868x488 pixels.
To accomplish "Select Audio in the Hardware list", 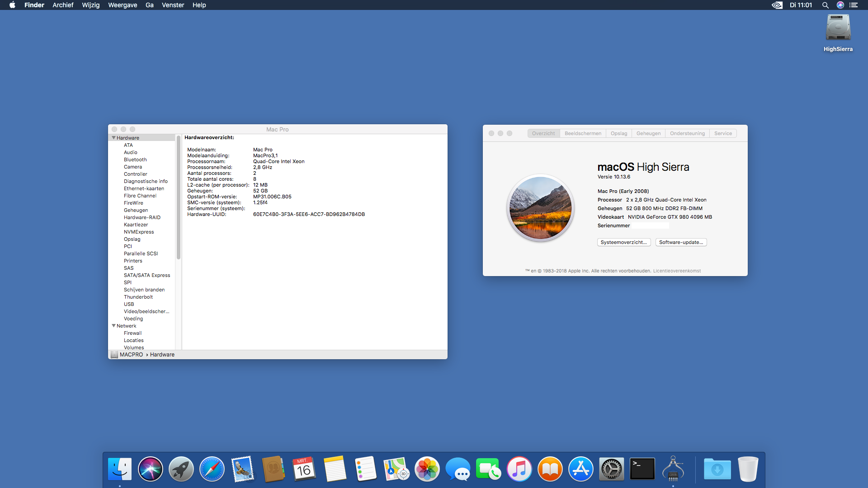I will pos(131,152).
